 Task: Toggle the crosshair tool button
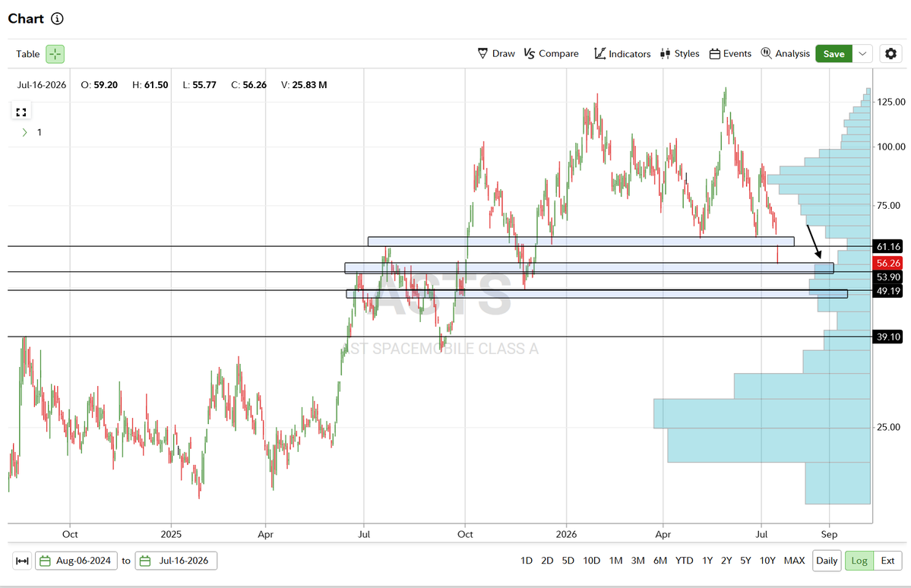pos(55,54)
